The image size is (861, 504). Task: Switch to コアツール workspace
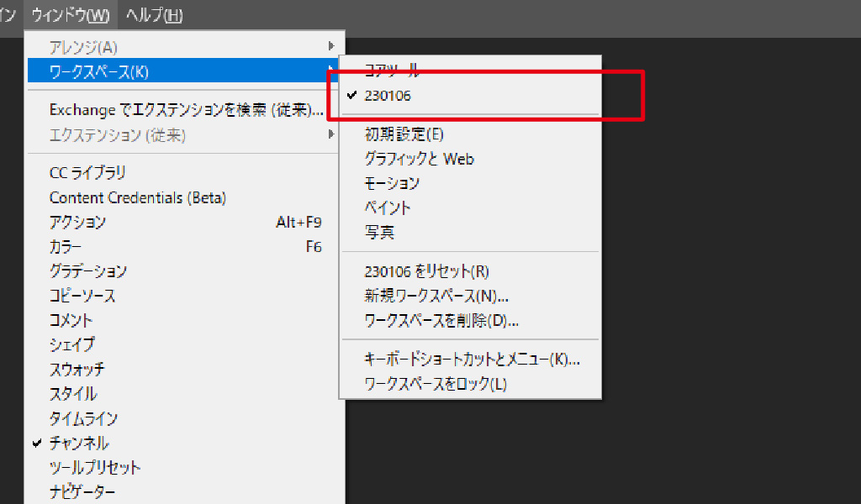pyautogui.click(x=391, y=71)
